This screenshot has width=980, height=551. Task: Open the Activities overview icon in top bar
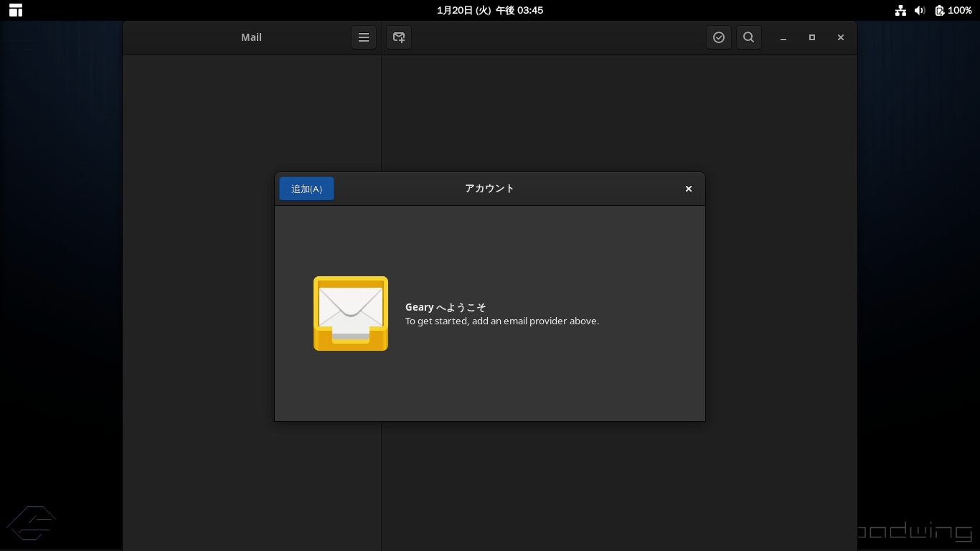pyautogui.click(x=16, y=10)
